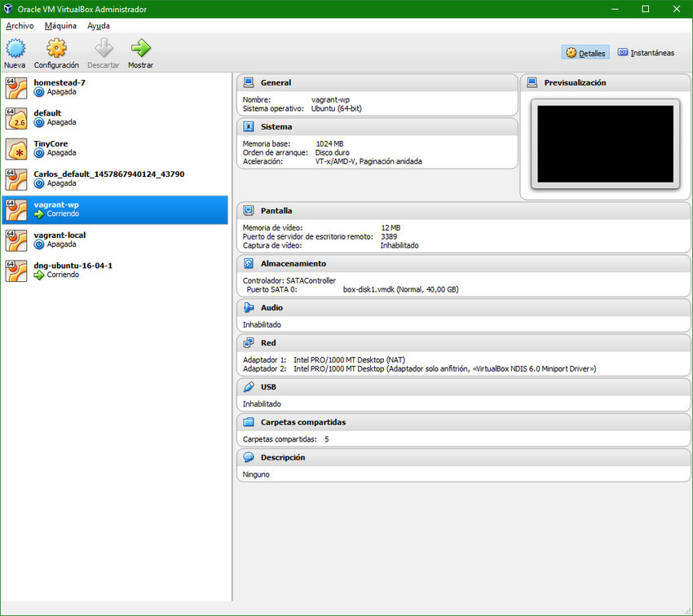Image resolution: width=693 pixels, height=616 pixels.
Task: Click the General section header title
Action: point(276,82)
